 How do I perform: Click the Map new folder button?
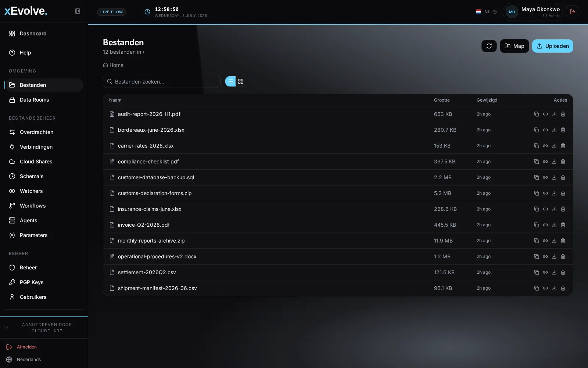click(514, 46)
